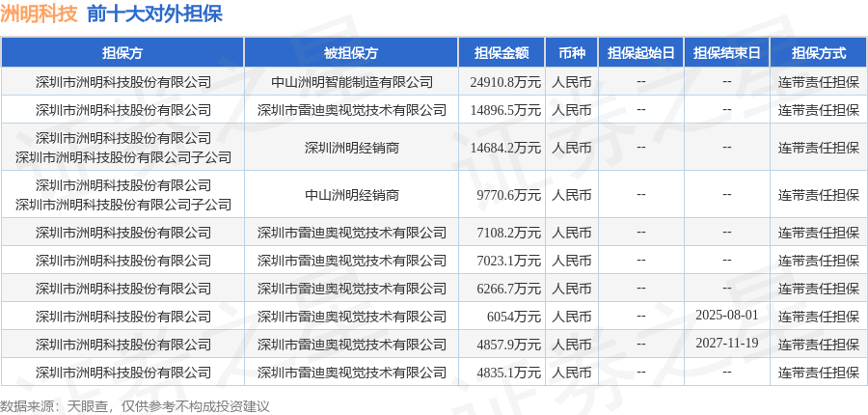The height and width of the screenshot is (415, 868).
Task: Click 人民币 in the 4835.1万元 row
Action: click(571, 372)
